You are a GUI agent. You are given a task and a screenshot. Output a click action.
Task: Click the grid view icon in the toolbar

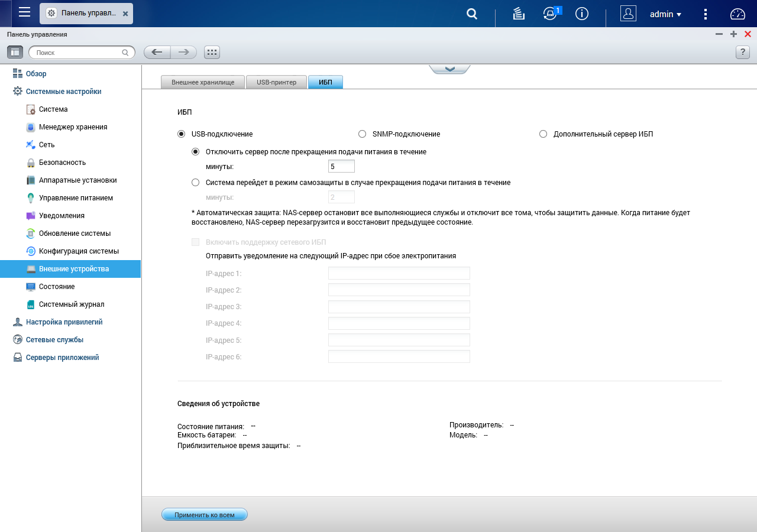212,52
